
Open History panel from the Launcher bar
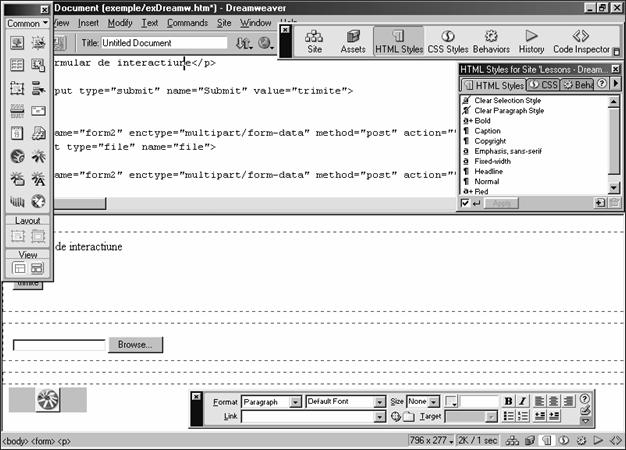pos(531,42)
